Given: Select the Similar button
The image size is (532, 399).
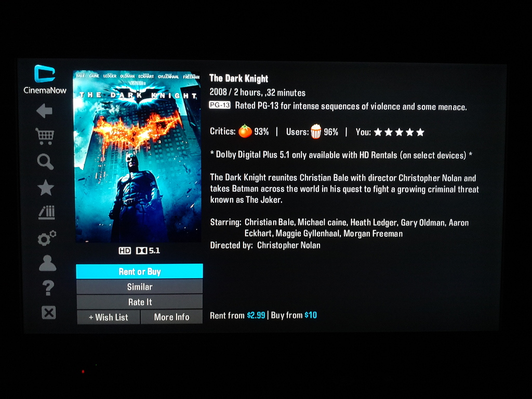Looking at the screenshot, I should pyautogui.click(x=139, y=287).
